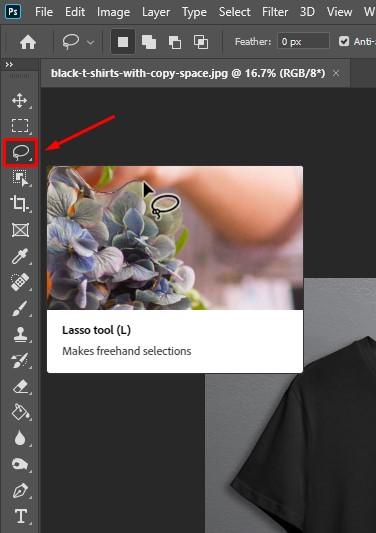Open the Type menu

(x=194, y=12)
